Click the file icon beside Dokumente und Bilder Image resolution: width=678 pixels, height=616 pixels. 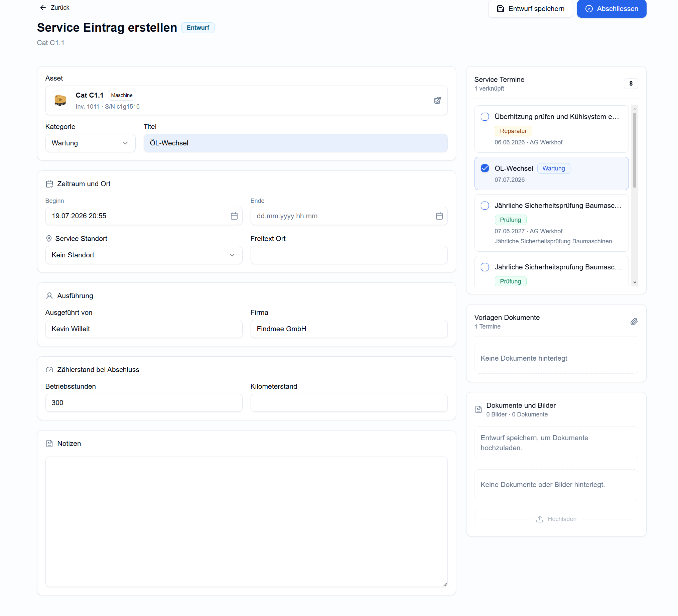click(478, 409)
